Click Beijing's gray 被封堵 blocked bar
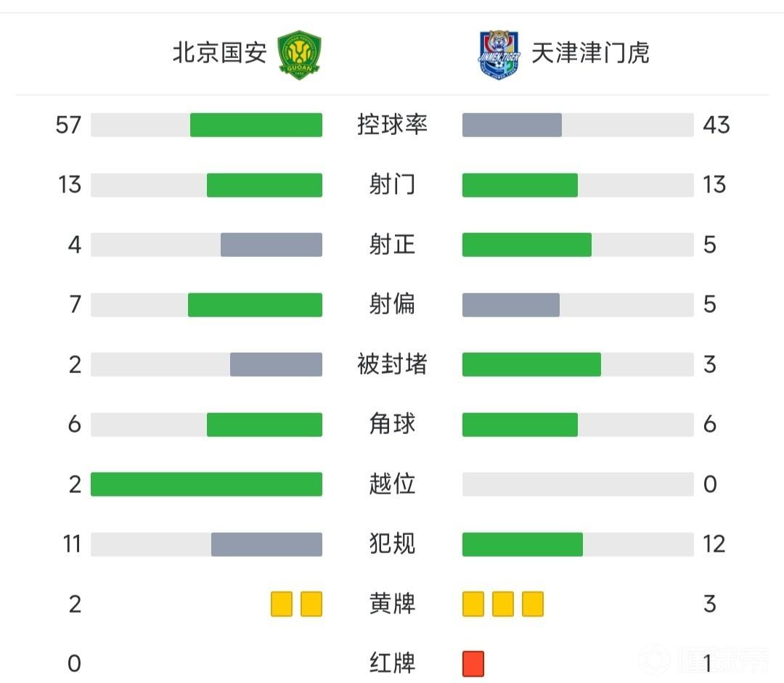The height and width of the screenshot is (683, 784). (x=276, y=364)
